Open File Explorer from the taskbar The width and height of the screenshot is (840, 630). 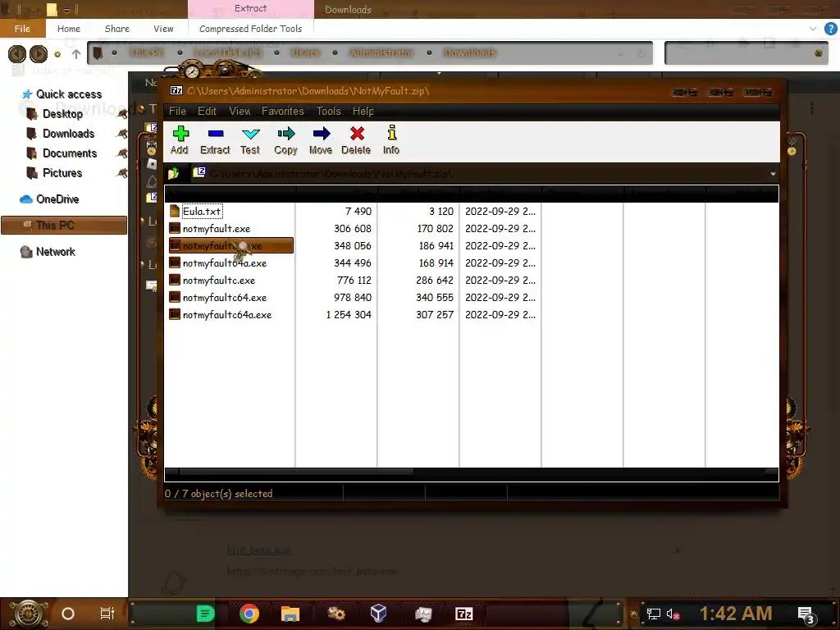pyautogui.click(x=290, y=614)
